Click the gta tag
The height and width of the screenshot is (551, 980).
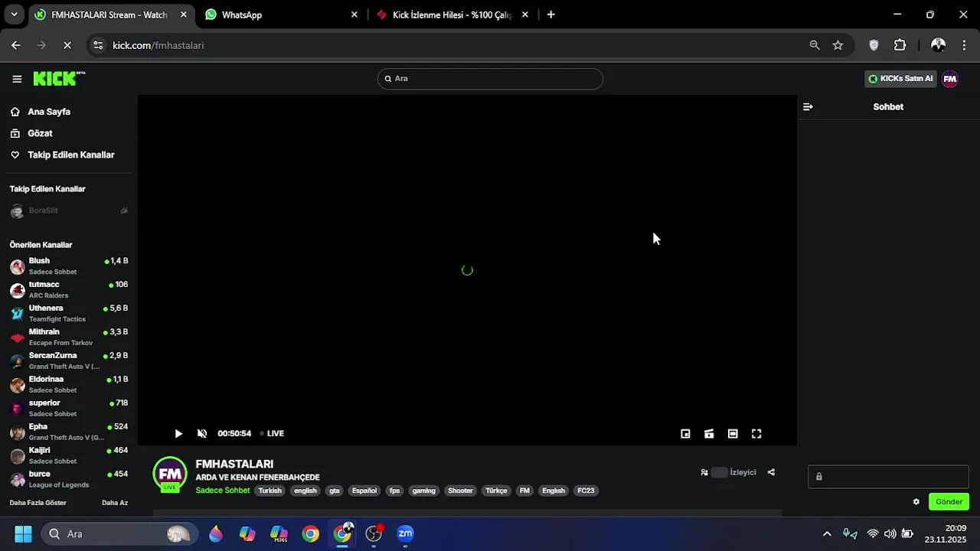(x=334, y=491)
